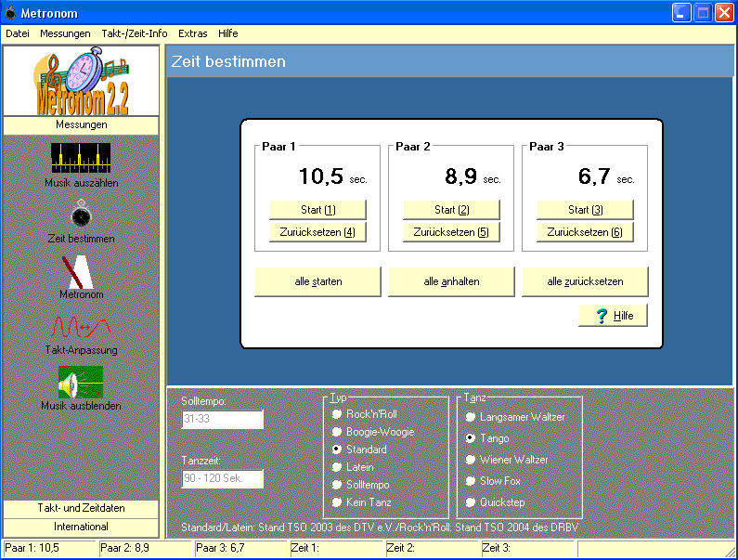Select the Latein type radio button

[x=337, y=467]
